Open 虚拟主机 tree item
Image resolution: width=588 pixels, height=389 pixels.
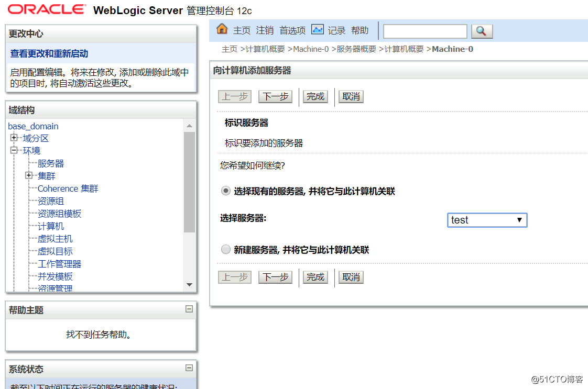(55, 239)
